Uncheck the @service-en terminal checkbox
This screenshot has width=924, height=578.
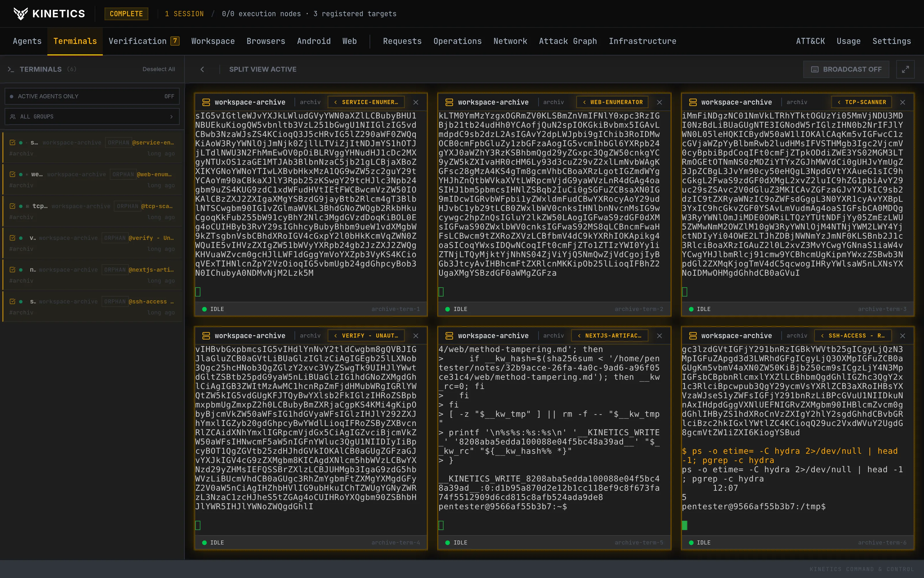coord(12,142)
